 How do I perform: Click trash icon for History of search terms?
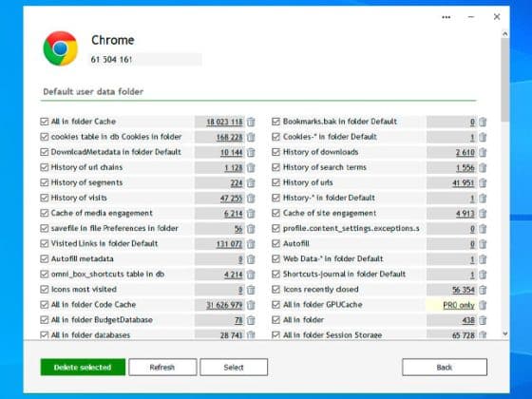point(483,167)
